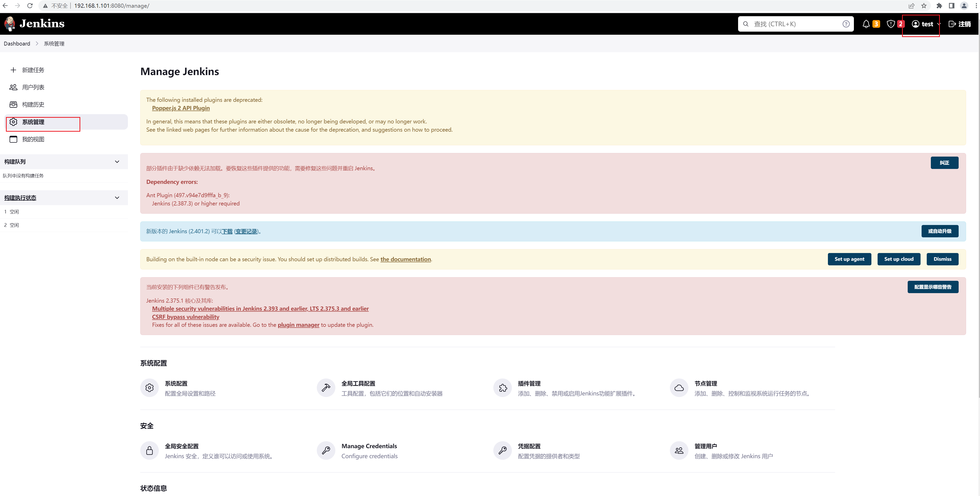Click the magnifier icon in search box
The height and width of the screenshot is (496, 980).
point(746,24)
